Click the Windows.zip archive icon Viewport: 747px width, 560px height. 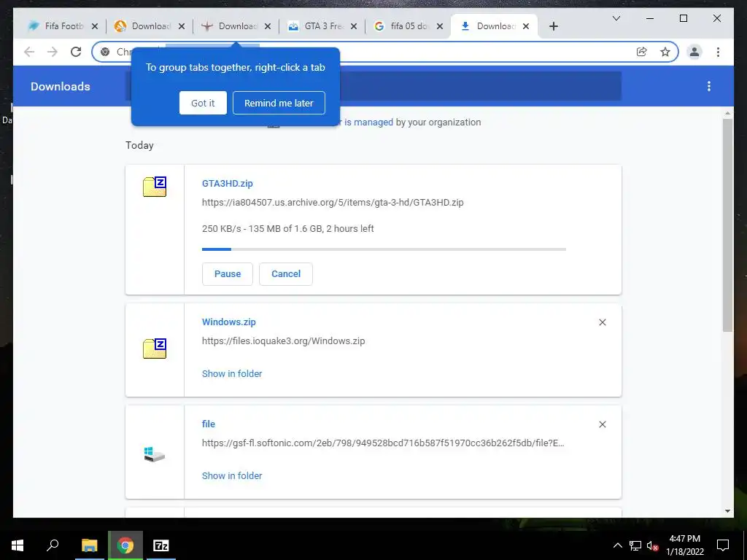pyautogui.click(x=155, y=349)
